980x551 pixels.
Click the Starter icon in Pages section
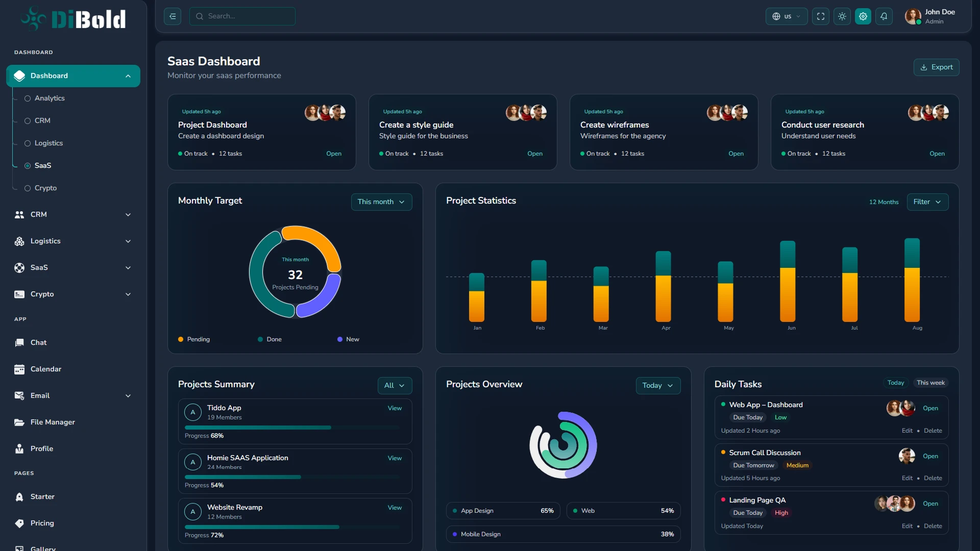pos(19,497)
